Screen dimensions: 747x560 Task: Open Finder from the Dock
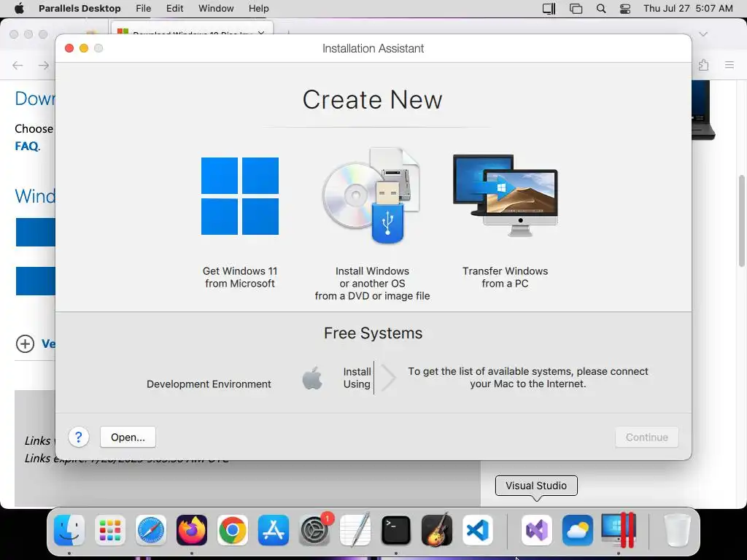click(69, 530)
